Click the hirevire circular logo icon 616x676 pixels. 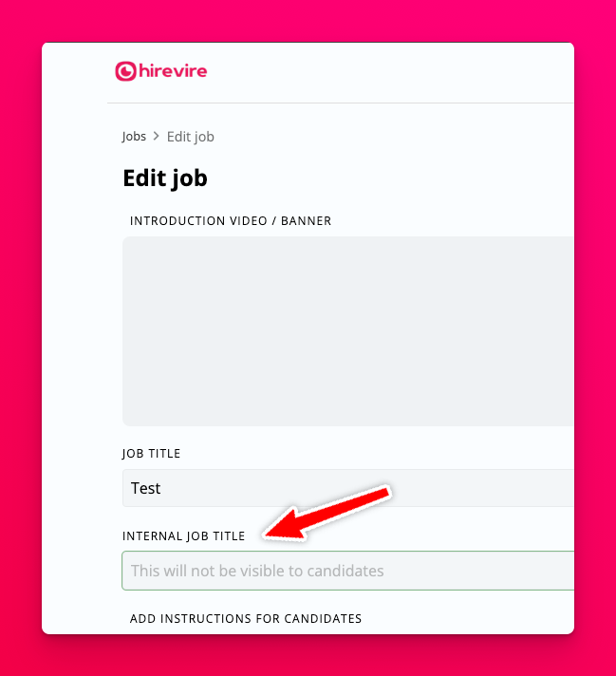pyautogui.click(x=125, y=71)
